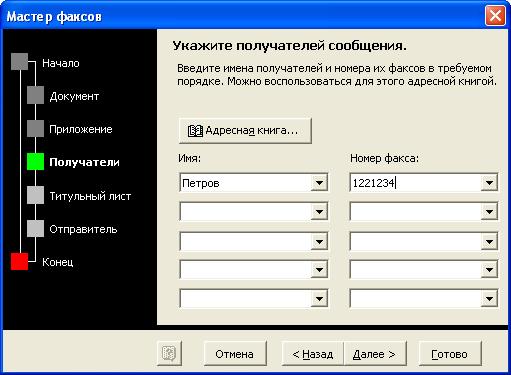Expand the third row Имя dropdown arrow

(x=319, y=241)
